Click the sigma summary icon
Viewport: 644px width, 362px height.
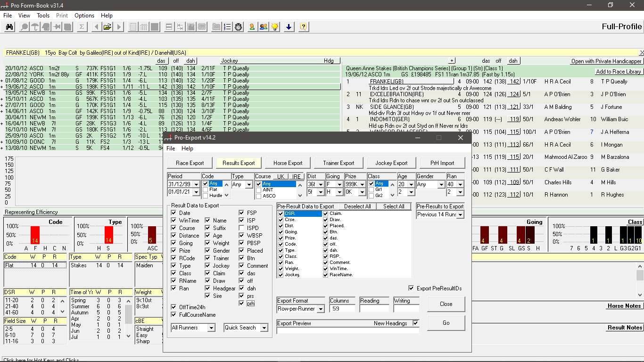[81, 27]
